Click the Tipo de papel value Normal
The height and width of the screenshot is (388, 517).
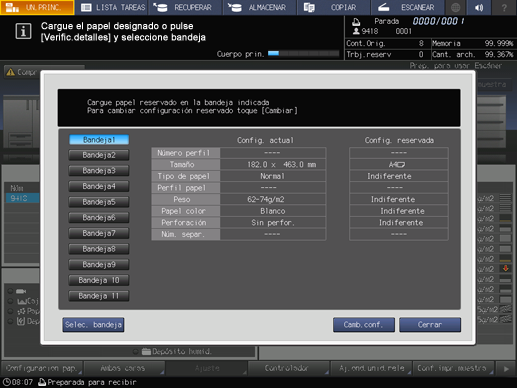pos(273,176)
